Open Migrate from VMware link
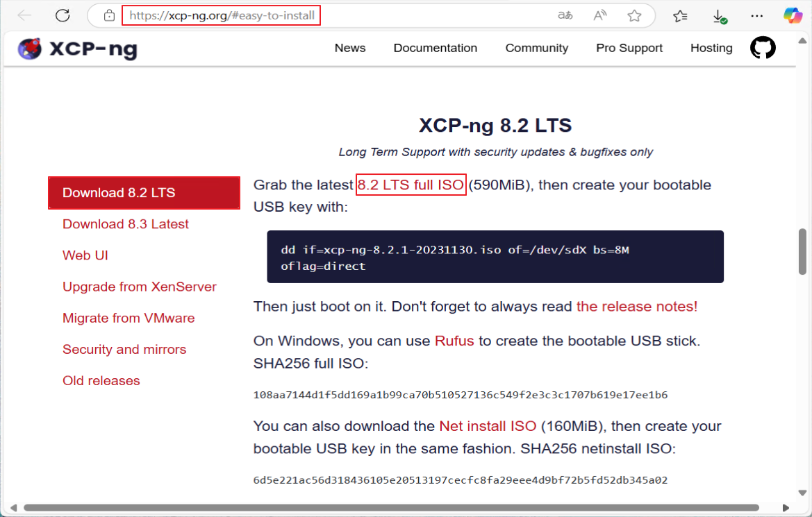The image size is (812, 517). click(129, 319)
